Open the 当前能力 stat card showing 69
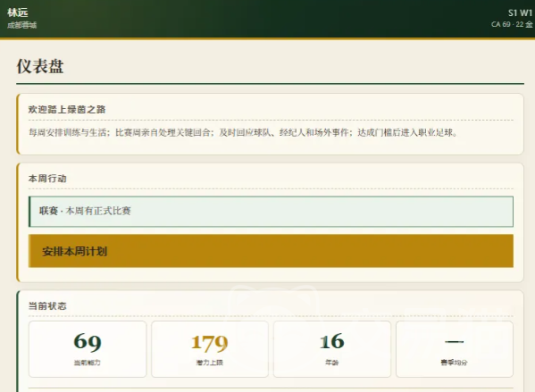Screen dimensions: 535x392 click(x=88, y=349)
